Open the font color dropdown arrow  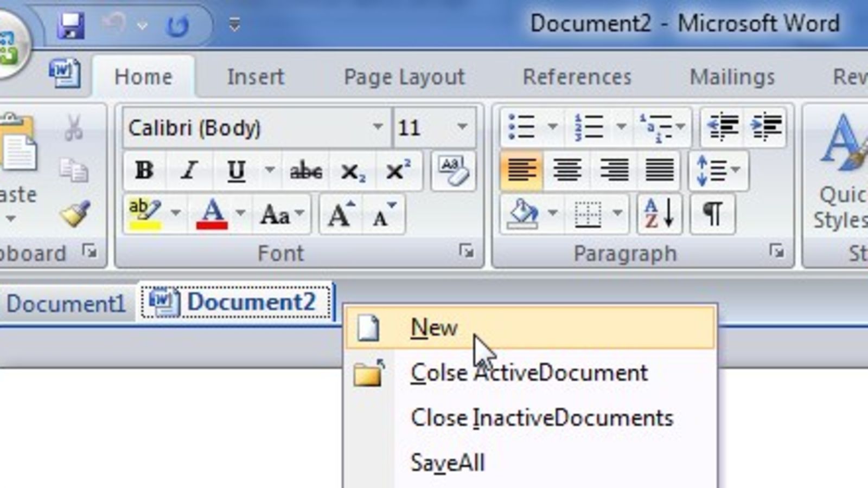[x=240, y=213]
